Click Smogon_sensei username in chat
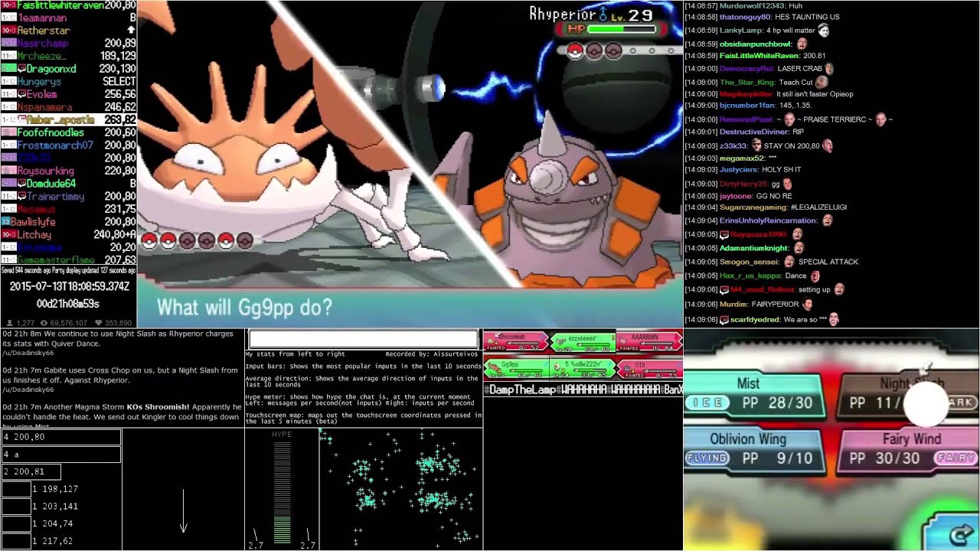This screenshot has width=980, height=551. click(x=750, y=262)
